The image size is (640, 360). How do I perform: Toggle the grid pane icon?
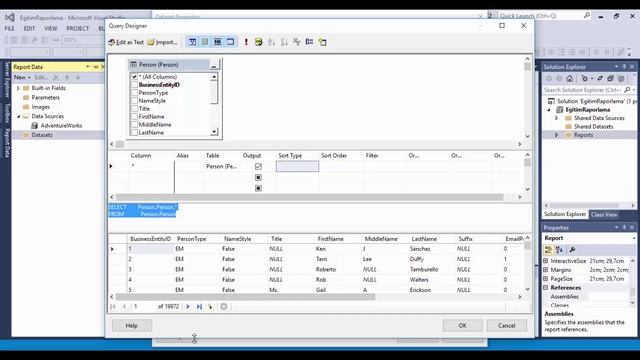pos(205,42)
